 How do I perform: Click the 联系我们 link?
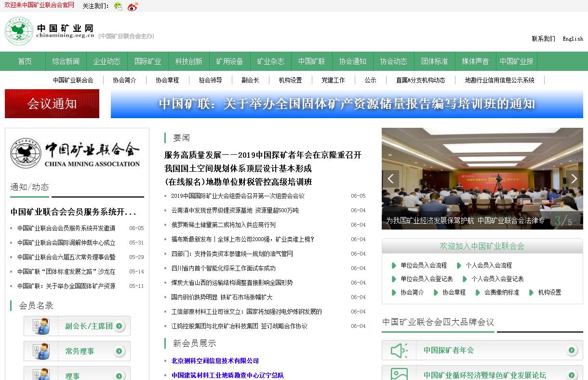click(543, 39)
